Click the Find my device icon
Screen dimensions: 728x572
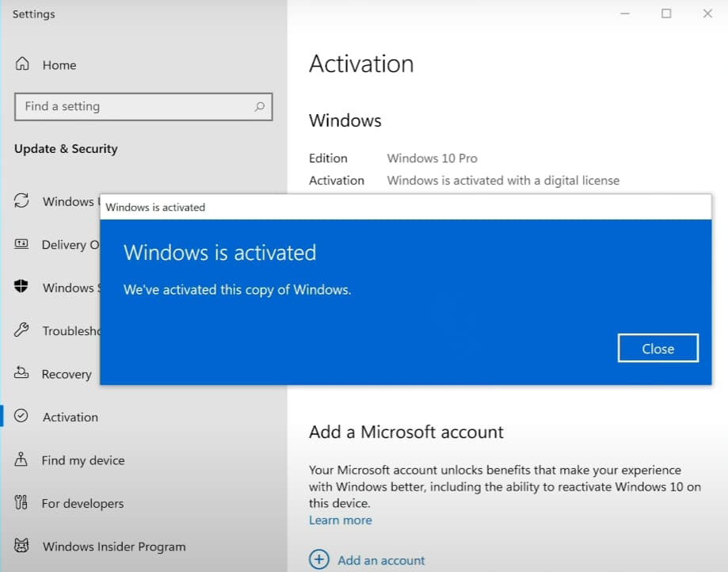(x=22, y=460)
